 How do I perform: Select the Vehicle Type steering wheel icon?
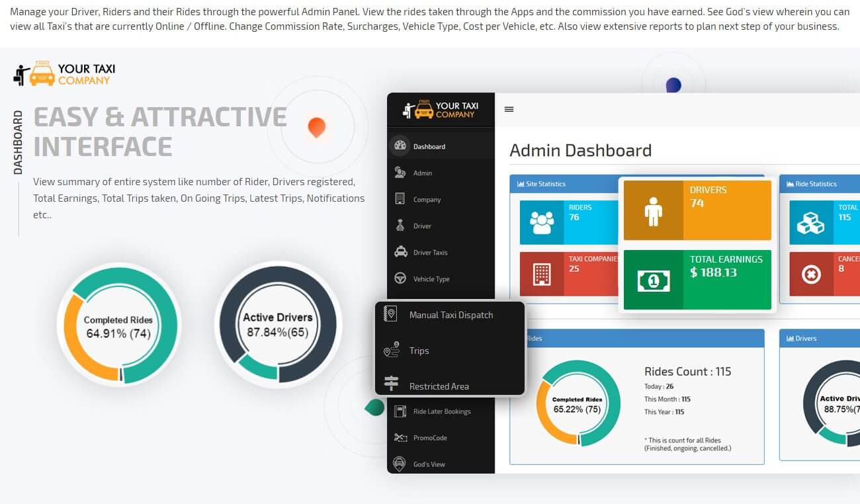point(400,278)
